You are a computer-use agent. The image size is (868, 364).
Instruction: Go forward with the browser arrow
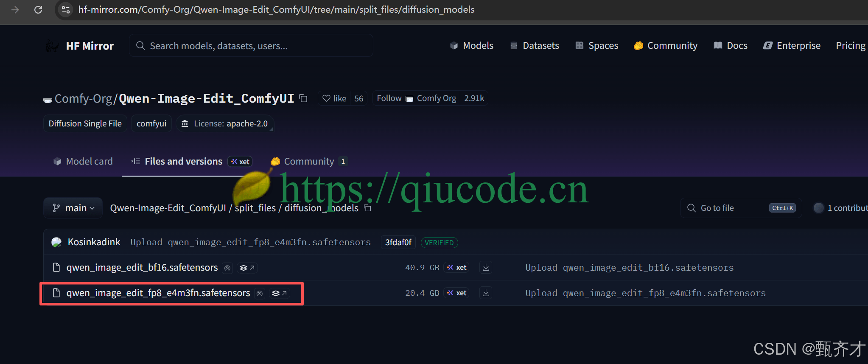pos(15,9)
